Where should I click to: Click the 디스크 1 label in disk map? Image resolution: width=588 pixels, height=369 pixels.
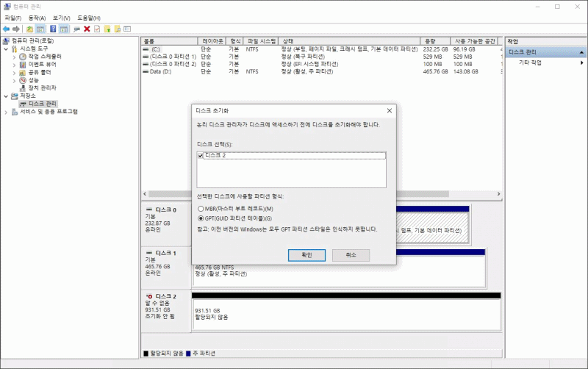click(x=165, y=253)
